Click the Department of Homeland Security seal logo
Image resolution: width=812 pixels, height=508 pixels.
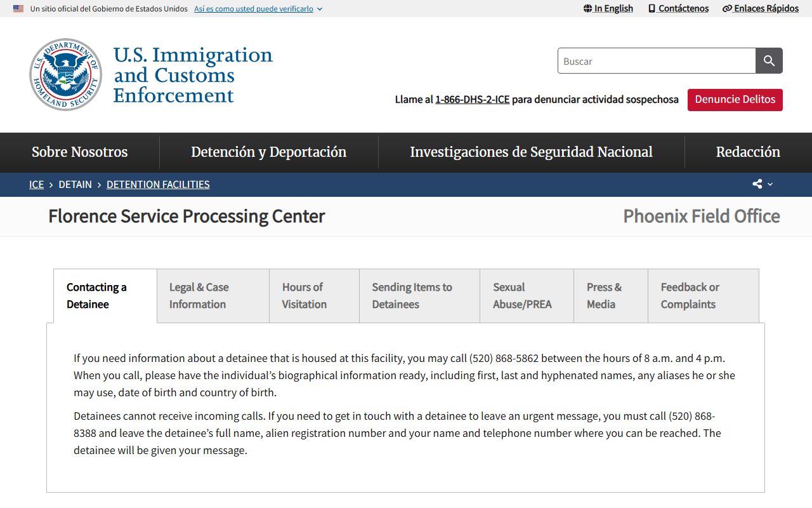coord(65,74)
